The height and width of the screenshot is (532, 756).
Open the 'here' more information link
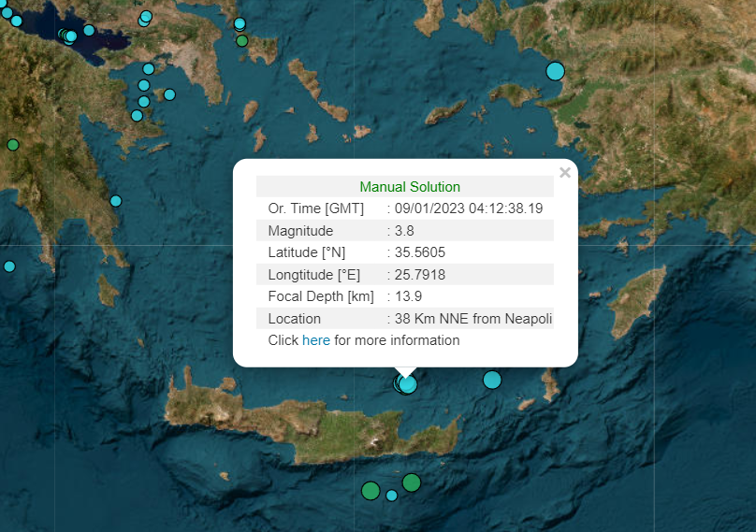click(x=315, y=340)
